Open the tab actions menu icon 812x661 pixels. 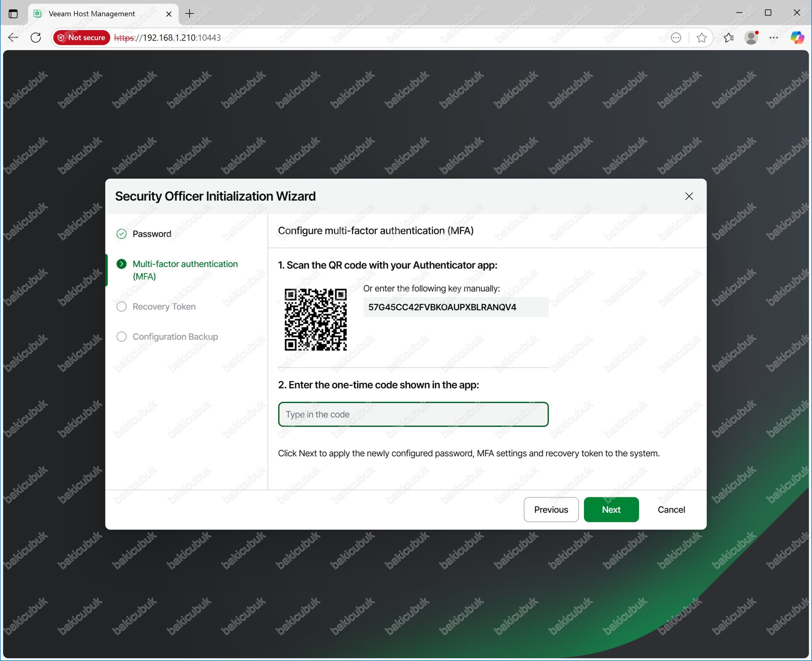point(13,14)
